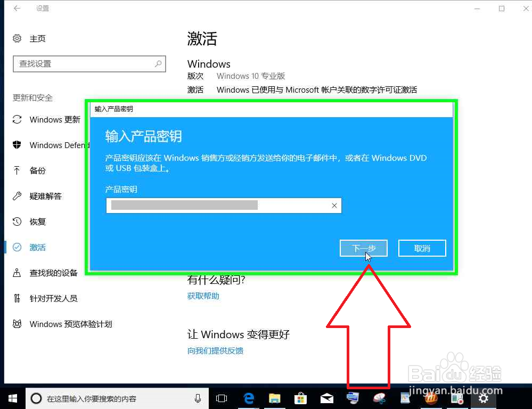
Task: Click the 查找设置 search field
Action: (89, 64)
